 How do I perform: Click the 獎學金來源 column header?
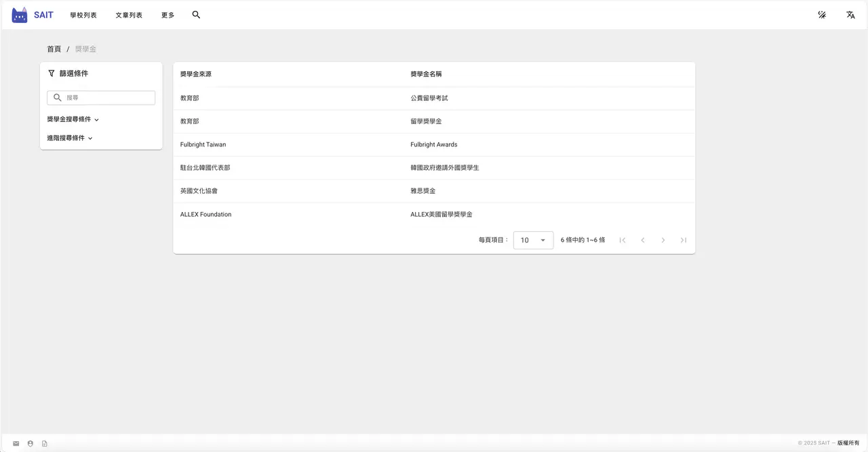click(x=196, y=74)
